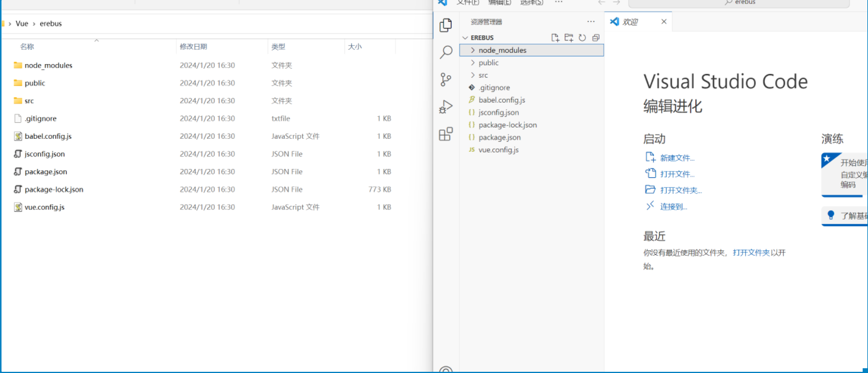
Task: Collapse all folders in EREBUS explorer
Action: (x=596, y=38)
